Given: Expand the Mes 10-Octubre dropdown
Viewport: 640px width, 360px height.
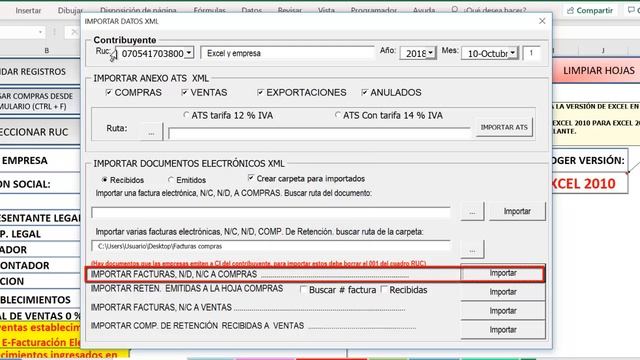Looking at the screenshot, I should (513, 53).
